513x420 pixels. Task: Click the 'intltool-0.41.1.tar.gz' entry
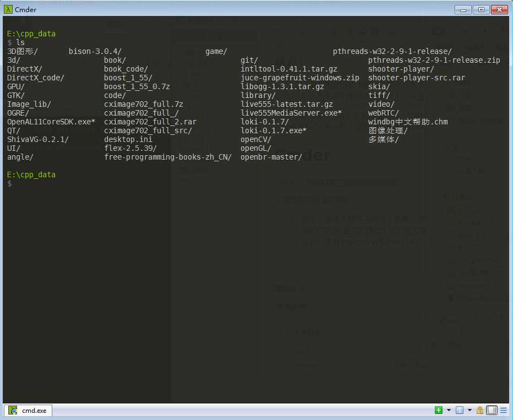tap(289, 69)
